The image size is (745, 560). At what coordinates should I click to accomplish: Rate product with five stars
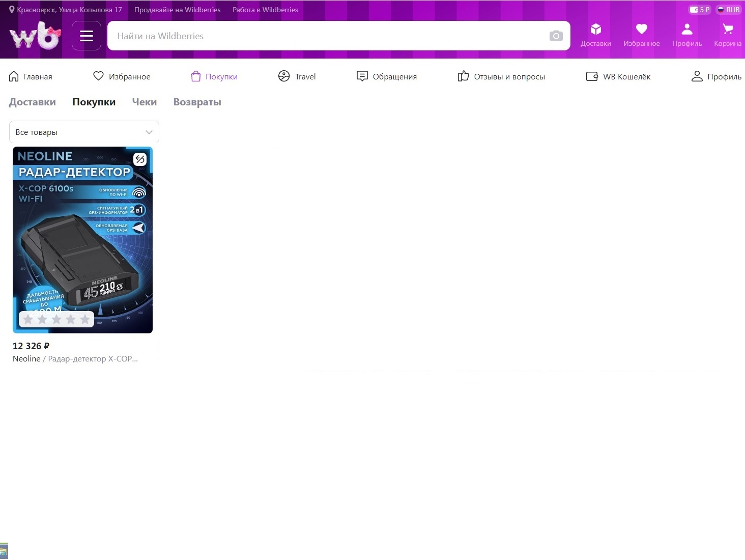pyautogui.click(x=85, y=319)
